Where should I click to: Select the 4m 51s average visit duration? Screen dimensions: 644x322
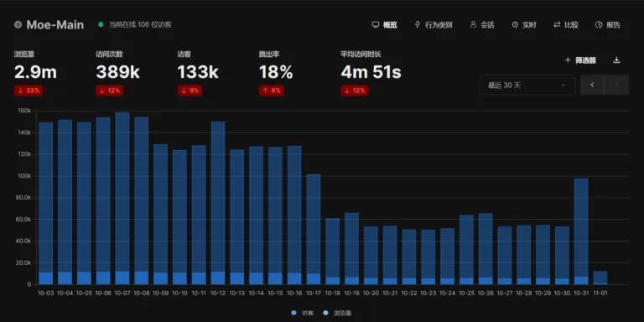pyautogui.click(x=371, y=73)
